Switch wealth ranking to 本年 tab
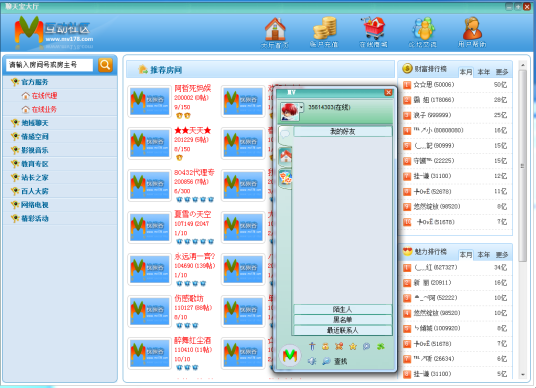Viewport: 536px width, 388px height. [x=484, y=72]
